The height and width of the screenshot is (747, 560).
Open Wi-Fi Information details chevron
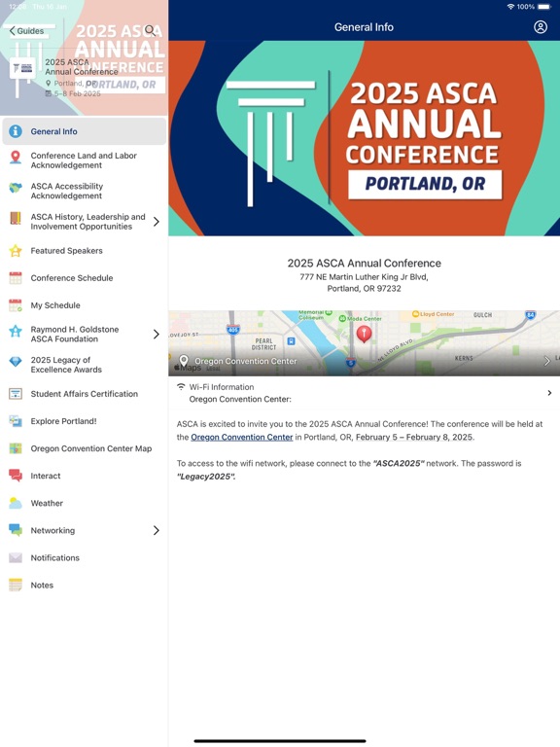point(549,393)
